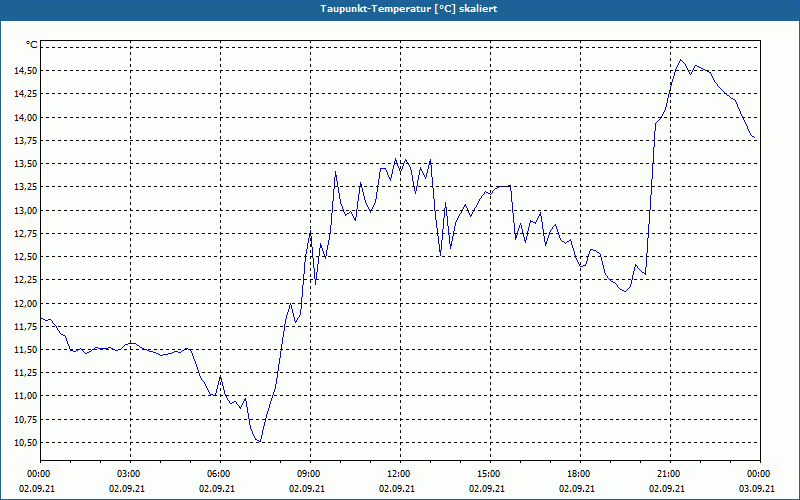Click the 13,50 y-axis label
Viewport: 800px width, 500px height.
[x=25, y=164]
